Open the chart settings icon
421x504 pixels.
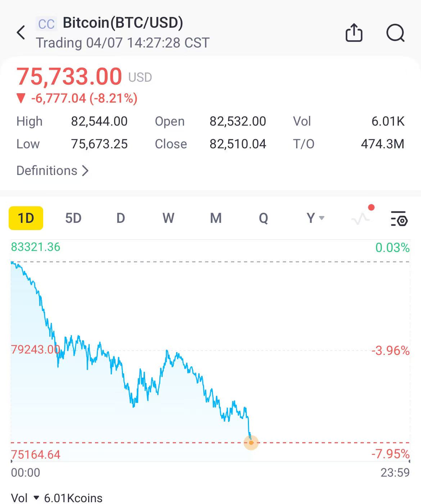click(399, 218)
